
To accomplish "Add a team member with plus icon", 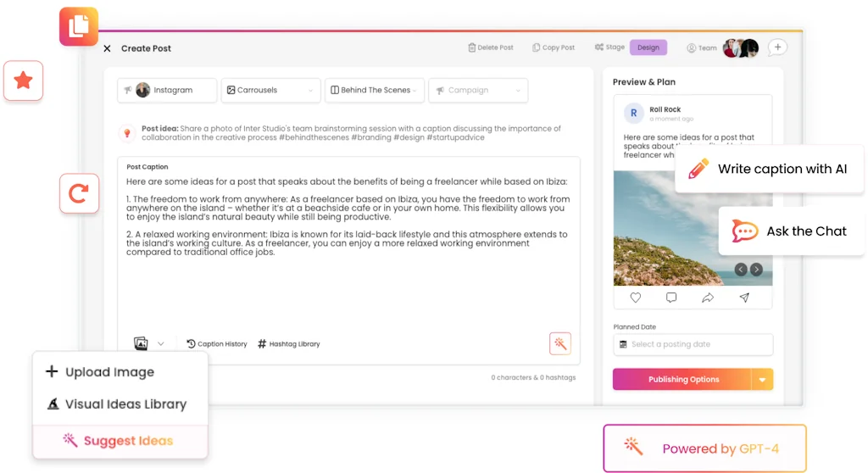I will coord(777,47).
